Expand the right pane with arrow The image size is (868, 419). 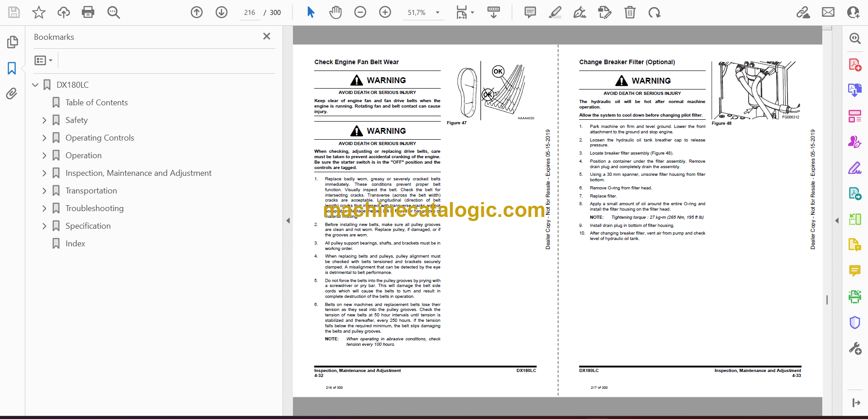856,403
